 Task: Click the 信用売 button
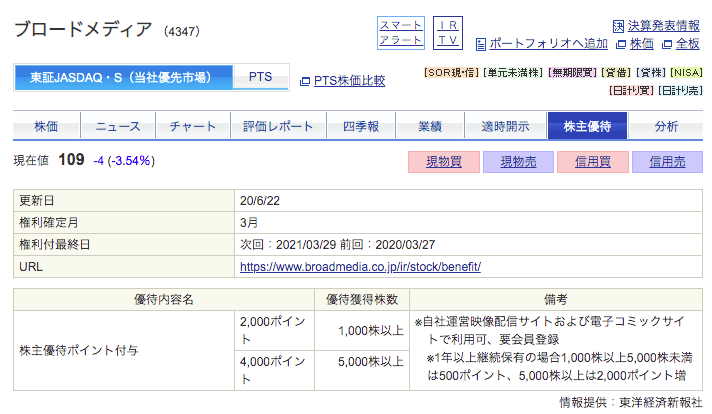[x=667, y=162]
